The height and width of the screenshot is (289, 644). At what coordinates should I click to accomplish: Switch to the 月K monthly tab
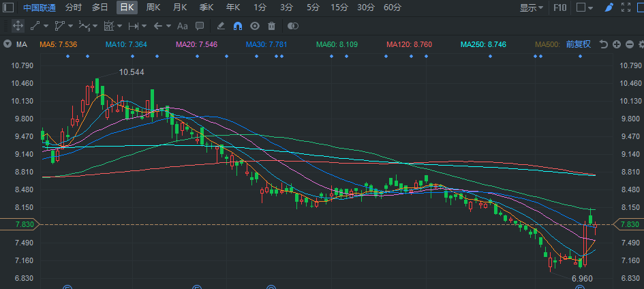click(x=179, y=7)
